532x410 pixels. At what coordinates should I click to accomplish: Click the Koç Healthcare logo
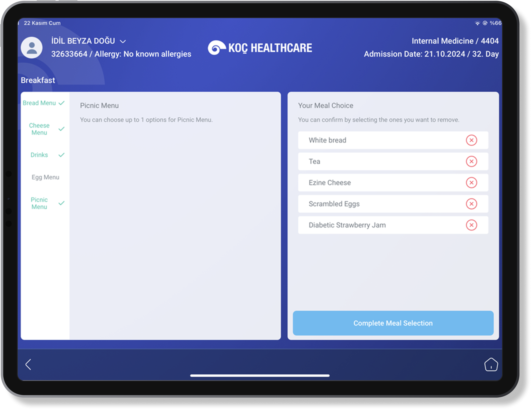tap(260, 48)
